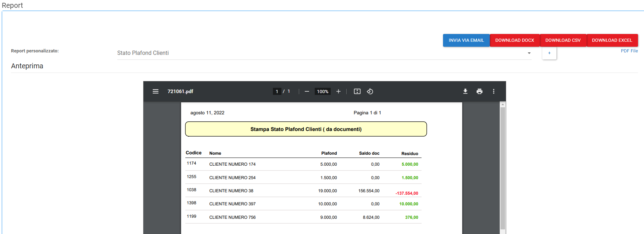Click the row CLIENTE NUMERO 397
Image resolution: width=644 pixels, height=234 pixels.
[303, 204]
